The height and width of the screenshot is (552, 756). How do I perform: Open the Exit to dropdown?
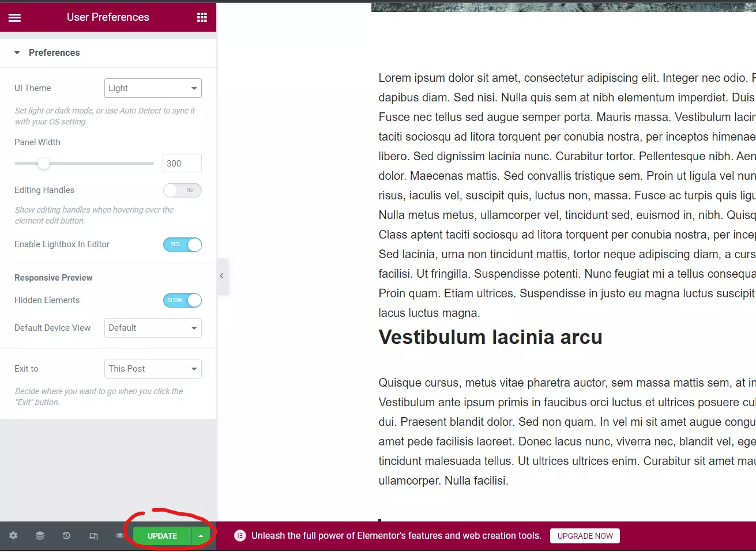click(153, 369)
